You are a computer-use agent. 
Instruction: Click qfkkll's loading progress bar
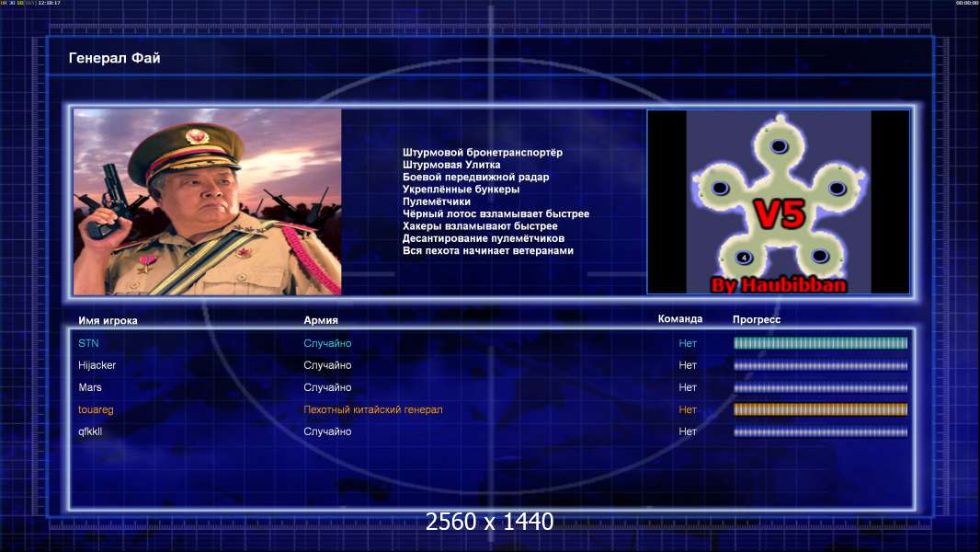821,431
